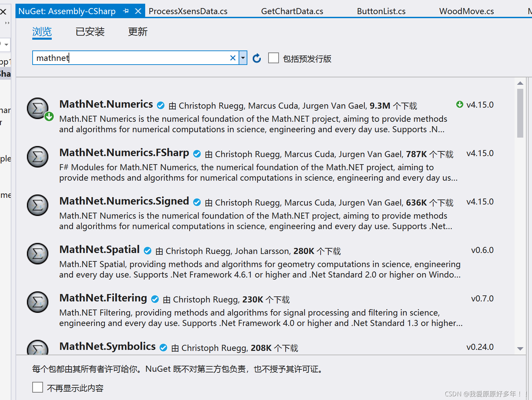Click the refresh search results icon

(257, 58)
